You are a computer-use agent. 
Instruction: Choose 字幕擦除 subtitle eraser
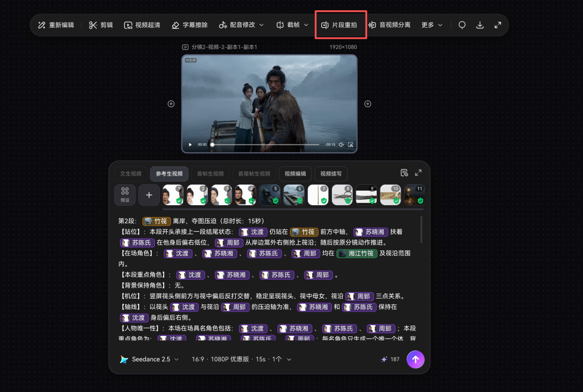(x=189, y=25)
